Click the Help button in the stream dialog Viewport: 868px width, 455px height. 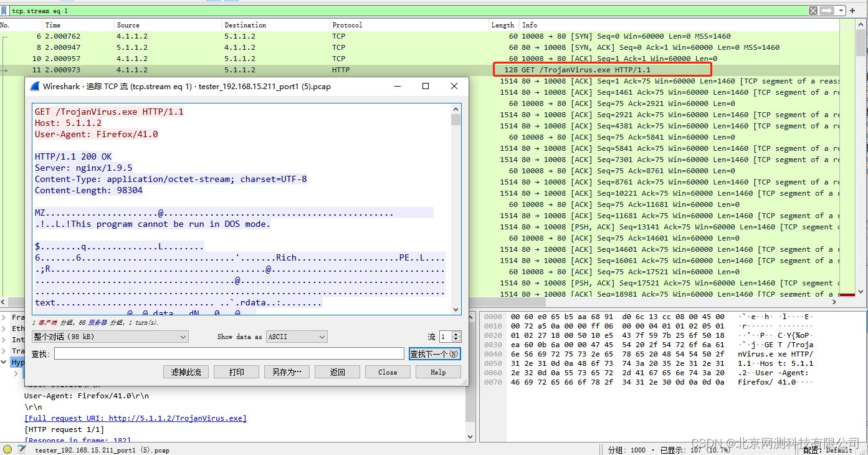(438, 372)
